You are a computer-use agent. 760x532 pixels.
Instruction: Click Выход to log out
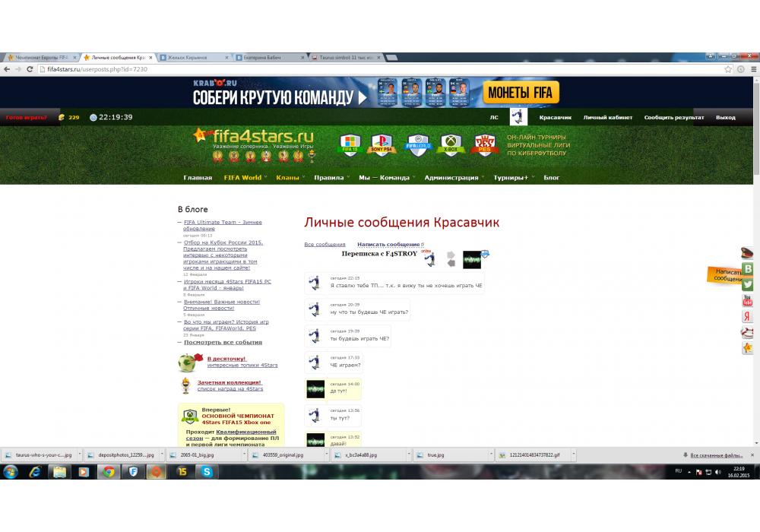(x=726, y=117)
